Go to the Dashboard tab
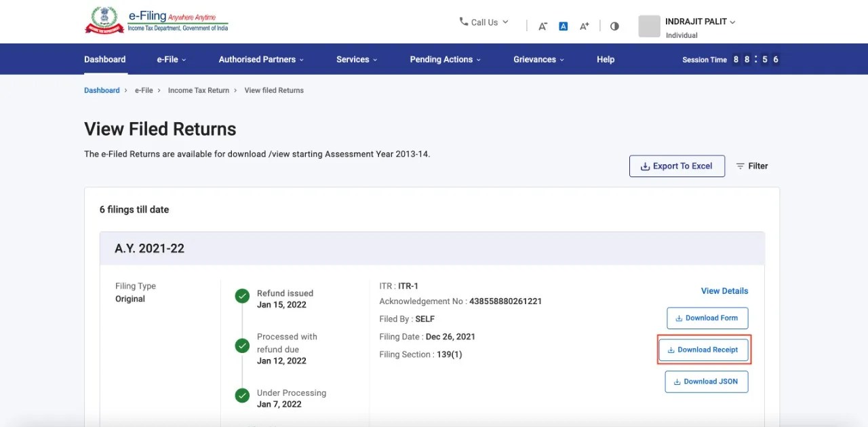This screenshot has width=868, height=427. (105, 59)
